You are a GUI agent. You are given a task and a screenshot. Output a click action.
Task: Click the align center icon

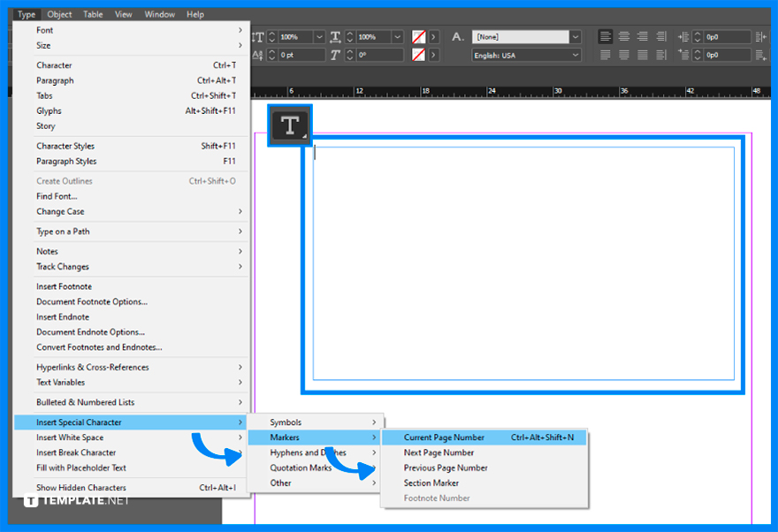tap(624, 35)
